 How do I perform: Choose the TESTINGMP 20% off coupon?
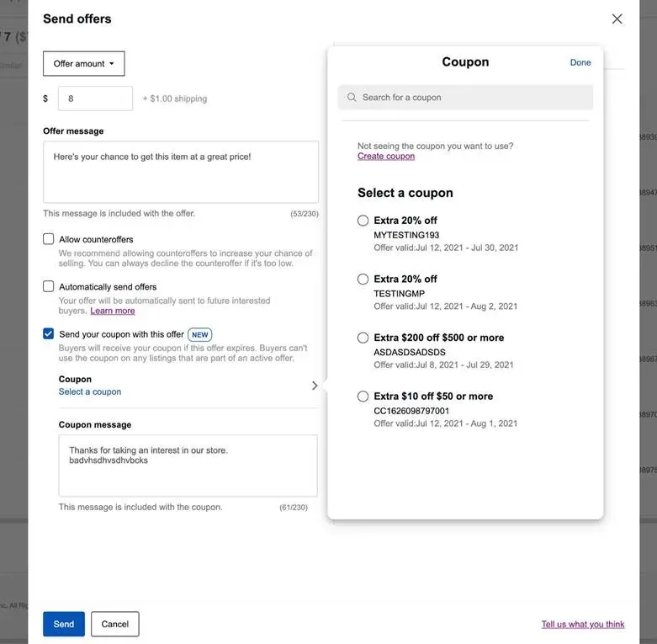363,279
